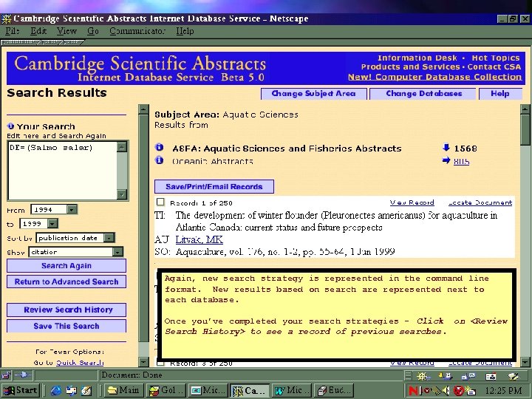Click the search box scrollbar down arrow
Image resolution: width=532 pixels, height=399 pixels.
pyautogui.click(x=121, y=194)
